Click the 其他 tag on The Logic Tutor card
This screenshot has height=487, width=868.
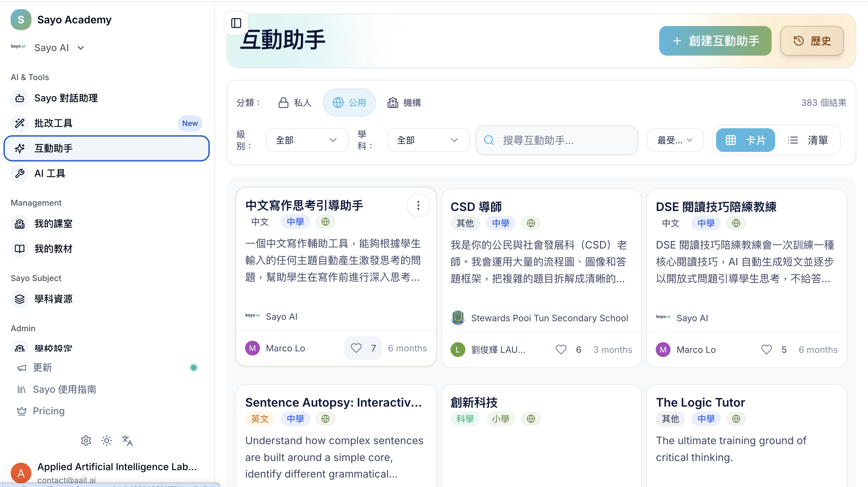[x=670, y=419]
